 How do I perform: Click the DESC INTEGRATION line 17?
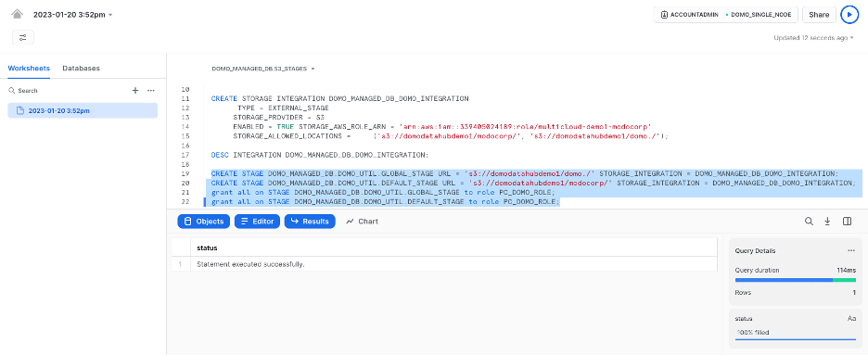point(320,155)
